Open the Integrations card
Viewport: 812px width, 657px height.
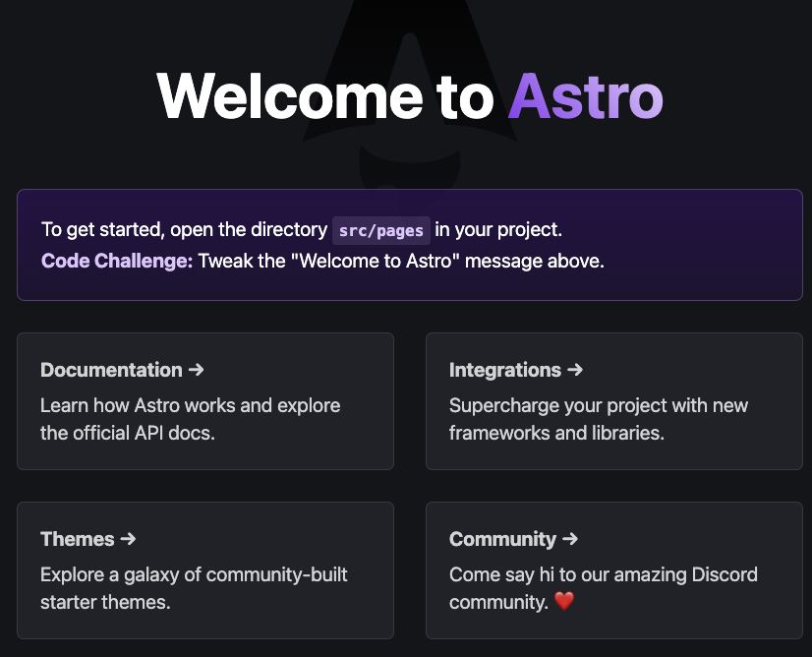pyautogui.click(x=613, y=401)
